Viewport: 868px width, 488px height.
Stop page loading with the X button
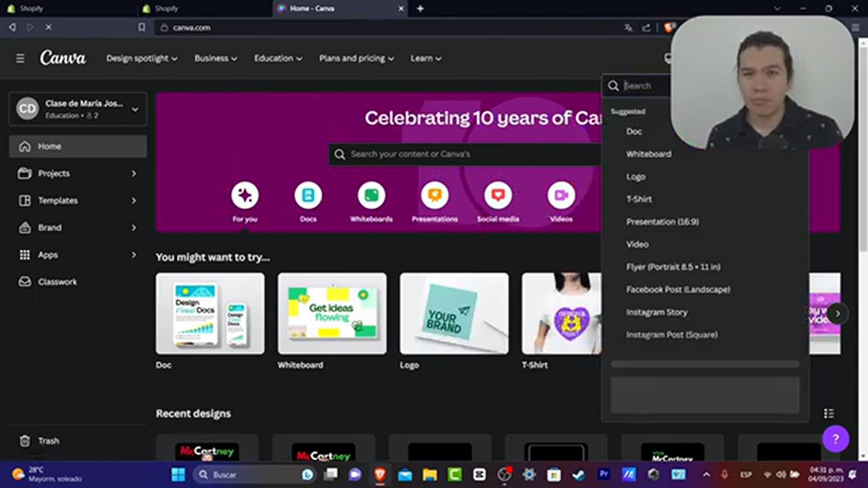click(x=48, y=28)
